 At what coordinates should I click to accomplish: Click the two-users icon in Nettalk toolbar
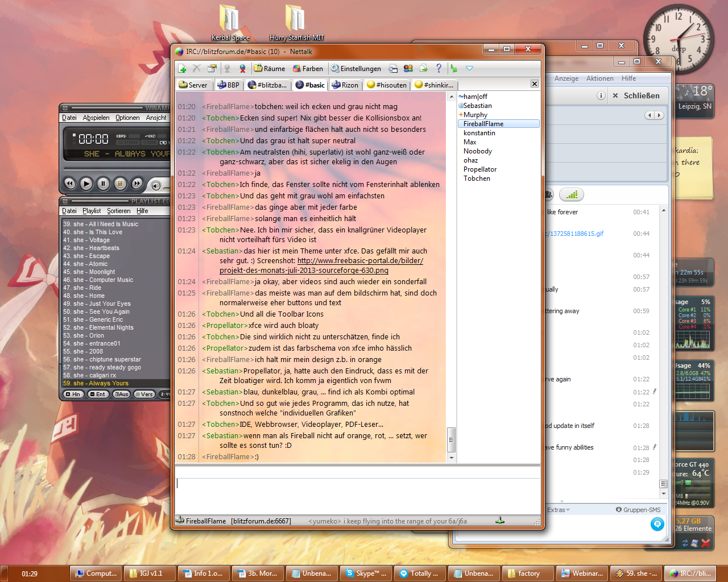point(408,68)
